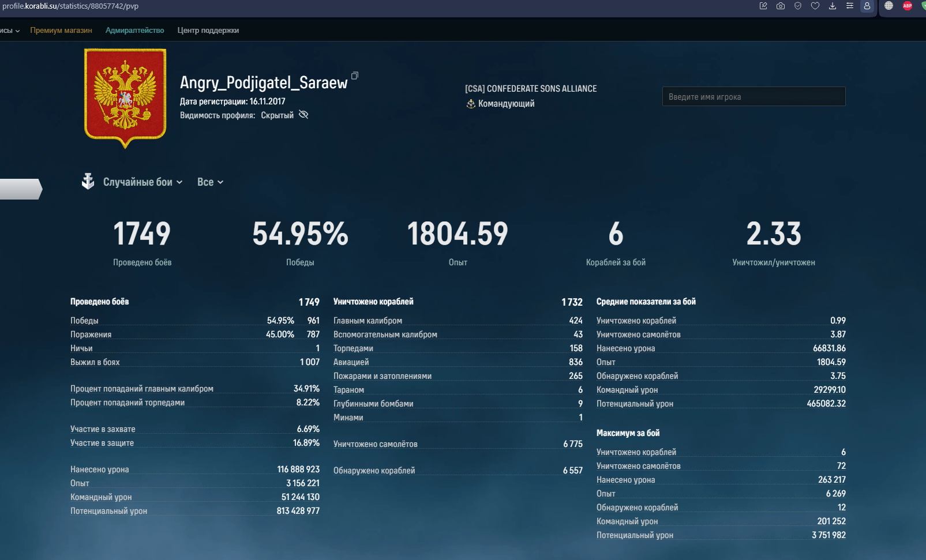The image size is (926, 560).
Task: Click the Russian coat of arms avatar
Action: 125,97
